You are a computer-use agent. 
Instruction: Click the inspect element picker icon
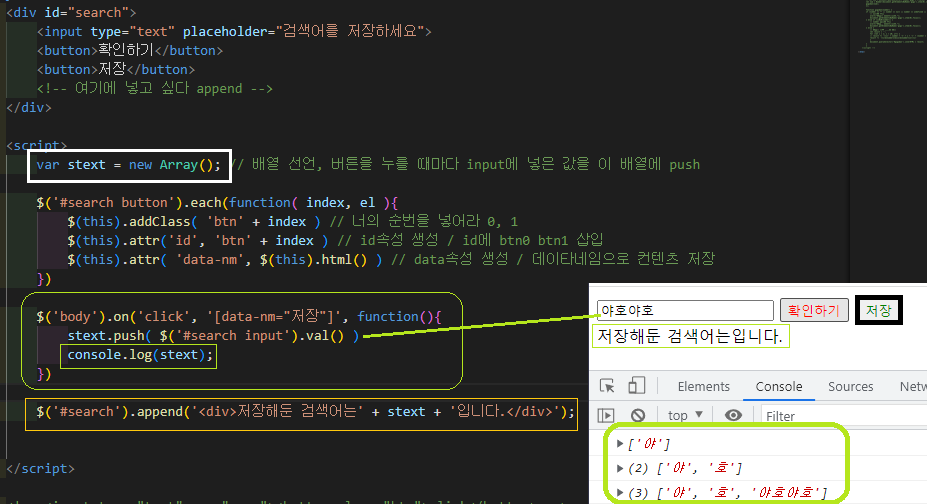tap(607, 386)
